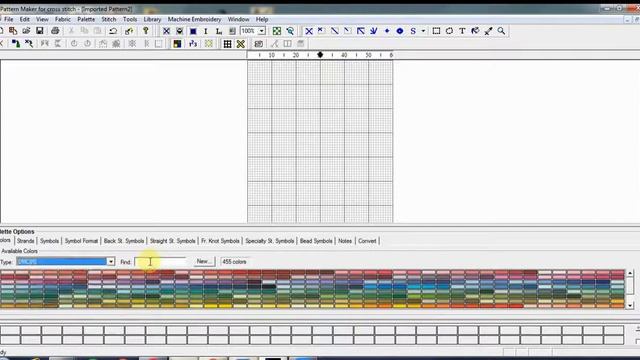Click the Undo arrow icon
Viewport: 640px width, 360px height.
click(x=113, y=31)
